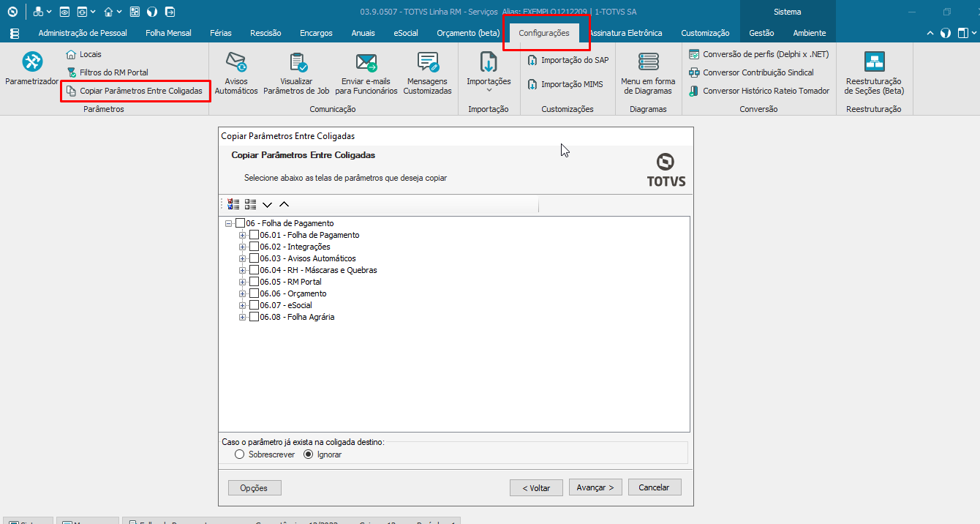Image resolution: width=980 pixels, height=524 pixels.
Task: Switch to the Rescisão tab
Action: (x=265, y=33)
